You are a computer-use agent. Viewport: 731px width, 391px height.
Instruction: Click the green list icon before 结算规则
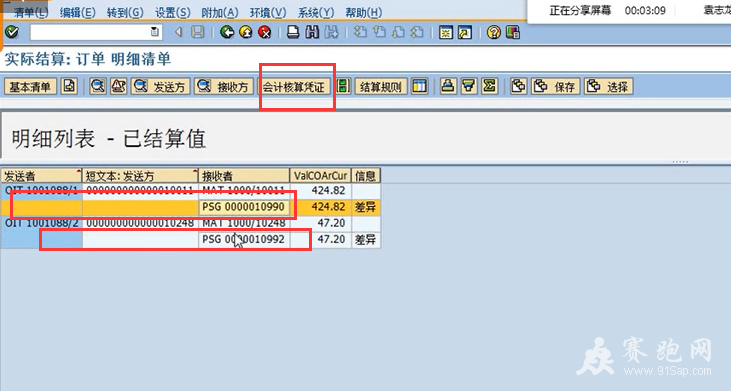[x=343, y=87]
